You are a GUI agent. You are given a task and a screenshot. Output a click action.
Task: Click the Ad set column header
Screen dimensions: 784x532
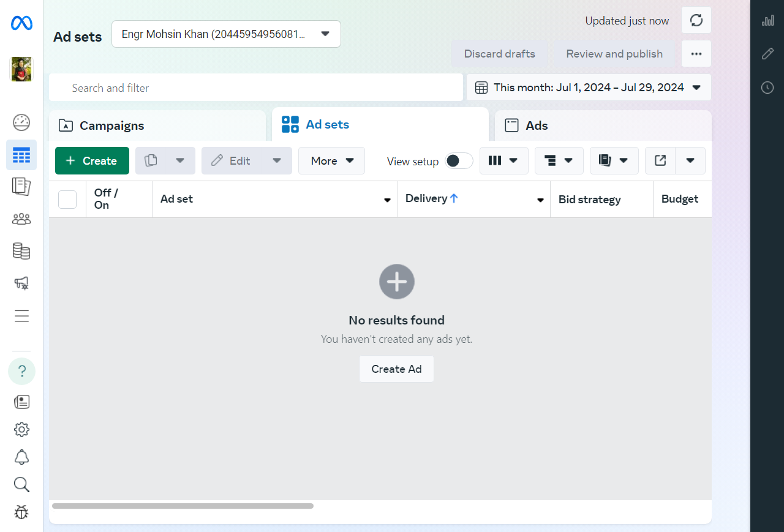(x=177, y=199)
